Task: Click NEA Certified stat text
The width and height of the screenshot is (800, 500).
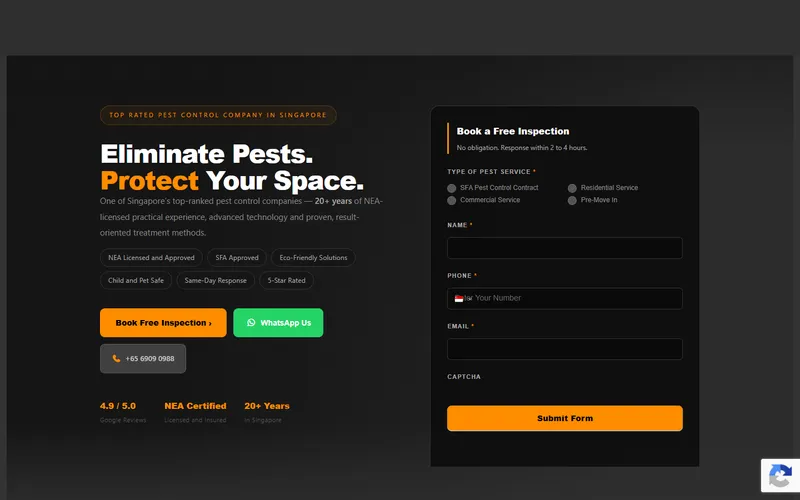Action: click(x=195, y=406)
